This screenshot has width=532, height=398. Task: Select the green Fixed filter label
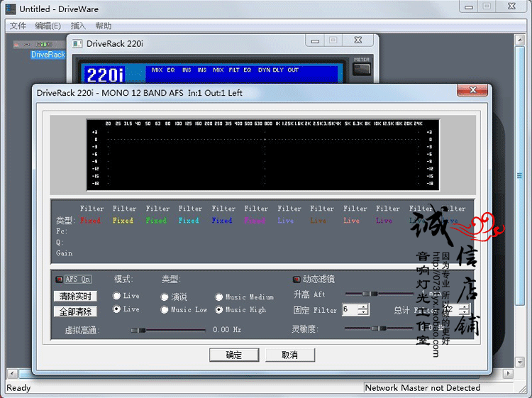click(156, 221)
